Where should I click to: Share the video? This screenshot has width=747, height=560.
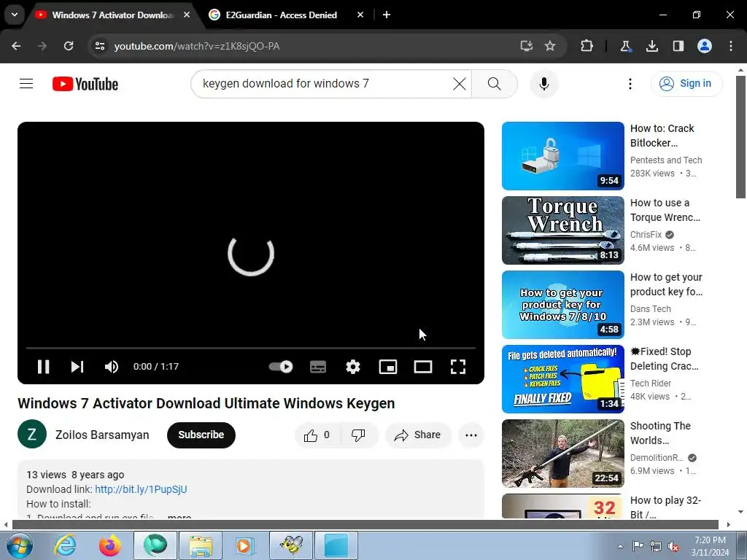click(418, 435)
